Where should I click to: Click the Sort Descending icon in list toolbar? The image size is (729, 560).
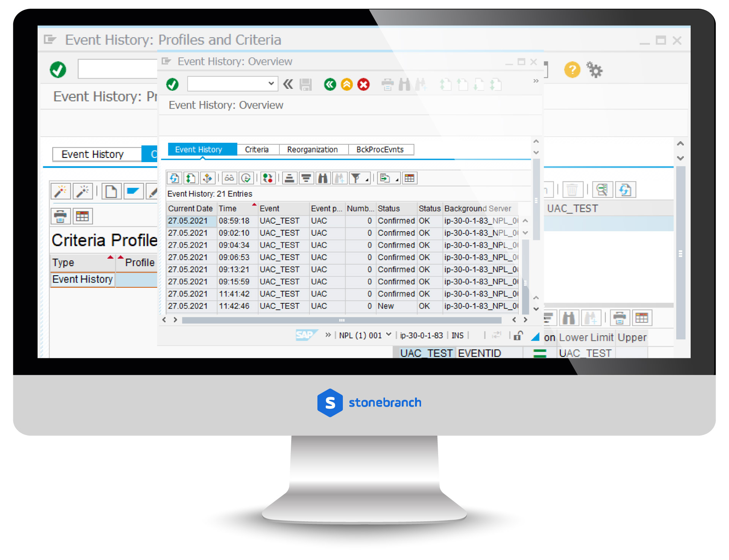(306, 178)
